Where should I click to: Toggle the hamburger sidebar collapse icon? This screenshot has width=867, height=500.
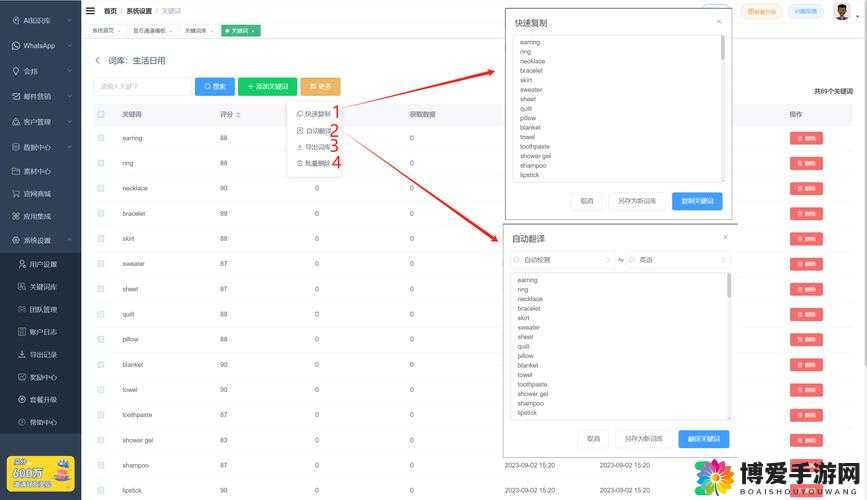(91, 11)
